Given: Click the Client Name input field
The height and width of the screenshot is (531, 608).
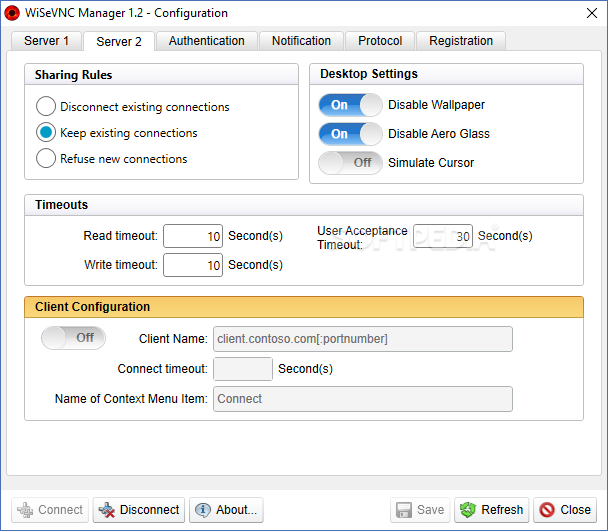Looking at the screenshot, I should [x=363, y=339].
